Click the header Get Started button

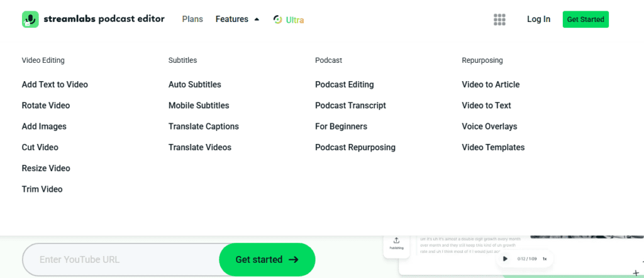pyautogui.click(x=586, y=19)
